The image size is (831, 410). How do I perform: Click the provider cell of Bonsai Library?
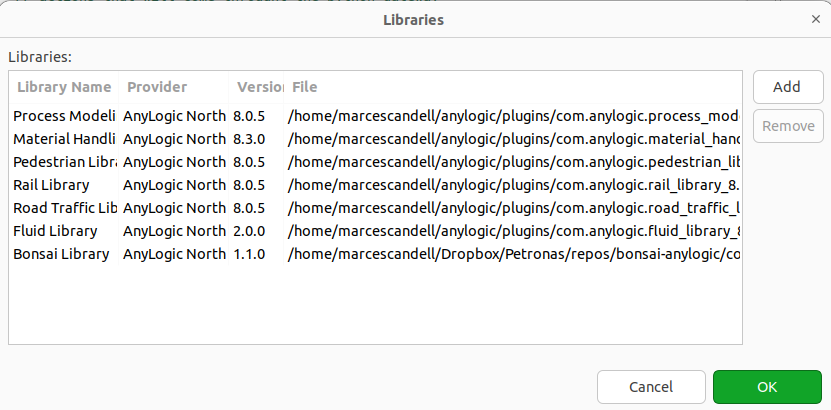174,254
